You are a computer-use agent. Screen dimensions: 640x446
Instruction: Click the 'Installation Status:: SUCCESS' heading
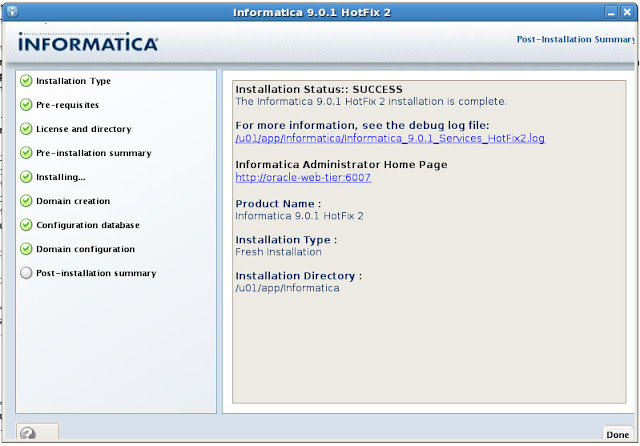[x=319, y=89]
